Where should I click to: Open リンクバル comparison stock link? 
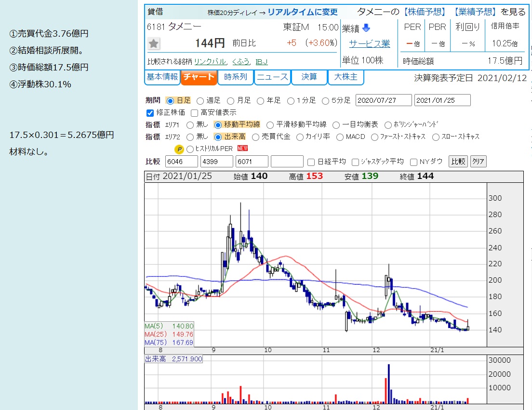[210, 61]
